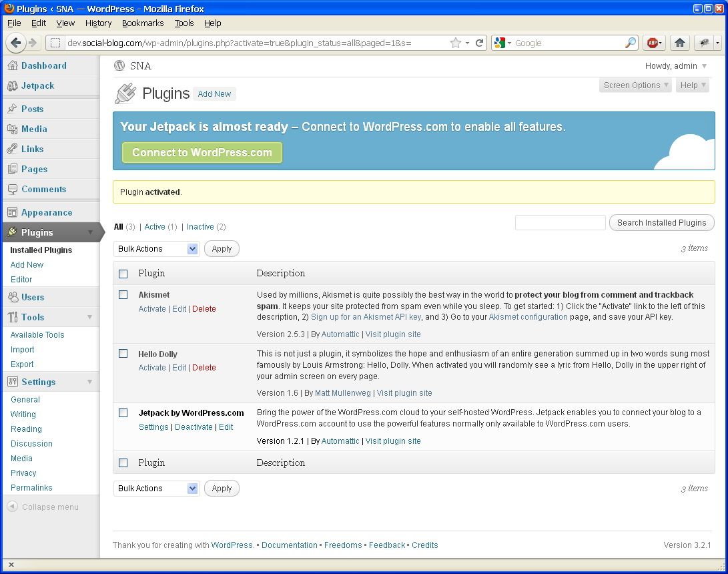Go to Firefox home page icon
The width and height of the screenshot is (728, 574).
680,43
